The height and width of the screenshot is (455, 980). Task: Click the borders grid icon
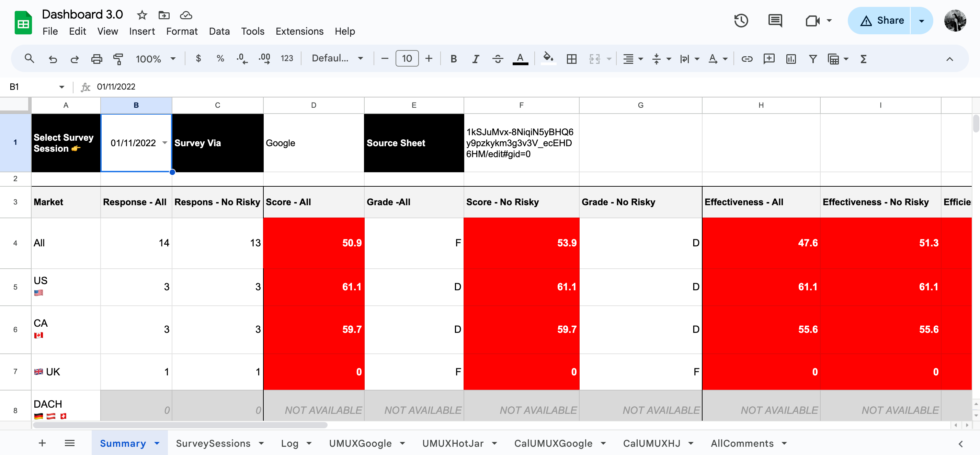click(571, 59)
